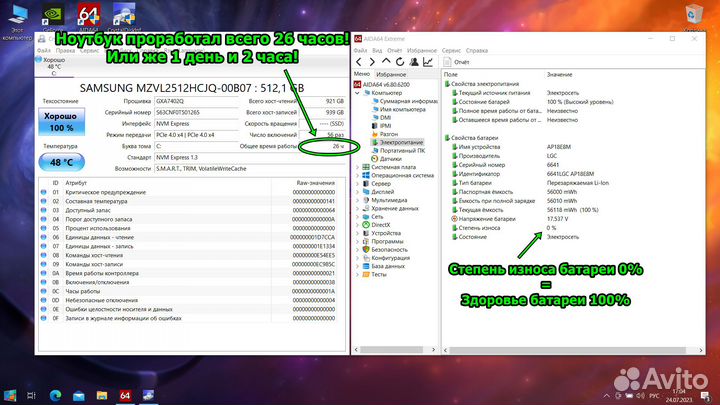Click the Безопасность tree item
The height and width of the screenshot is (405, 720).
(x=385, y=250)
